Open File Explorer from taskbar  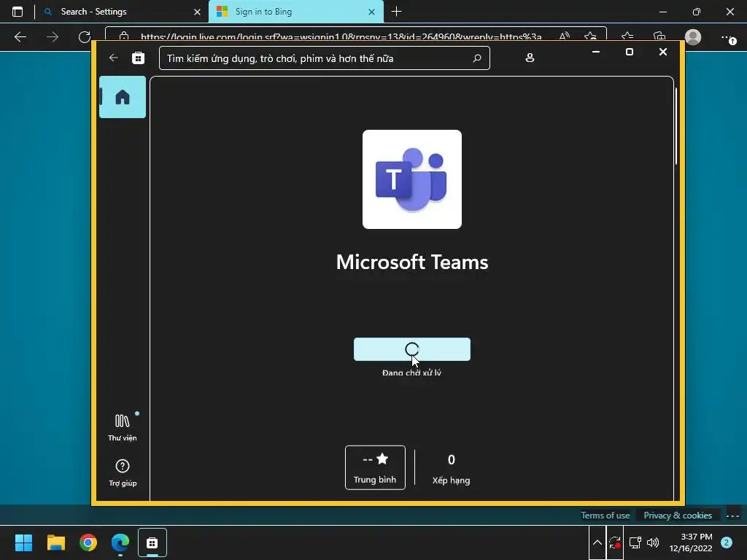point(55,542)
